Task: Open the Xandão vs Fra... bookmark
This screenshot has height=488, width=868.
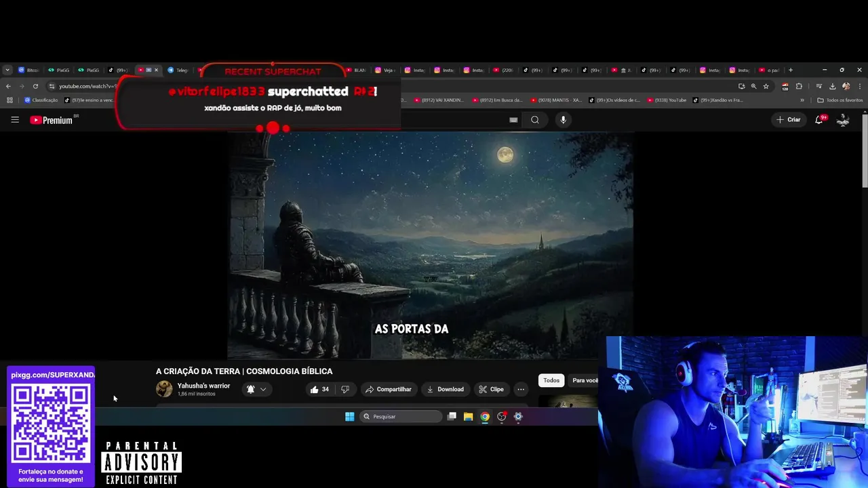Action: pos(718,100)
